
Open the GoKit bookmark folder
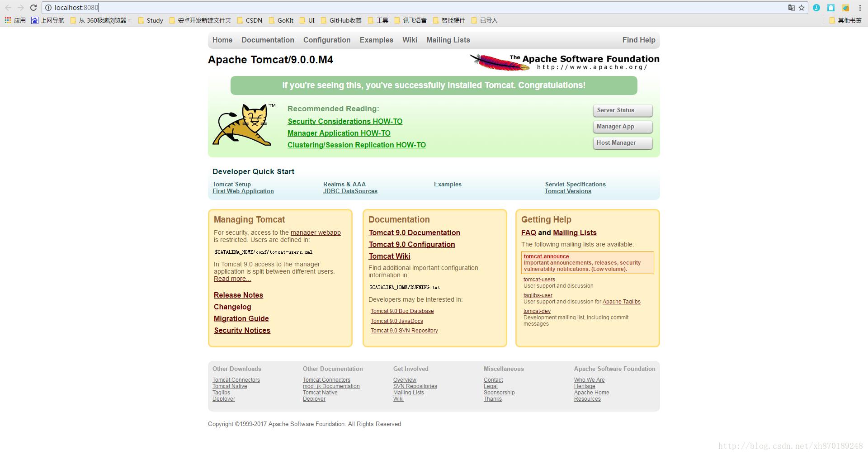tap(281, 20)
